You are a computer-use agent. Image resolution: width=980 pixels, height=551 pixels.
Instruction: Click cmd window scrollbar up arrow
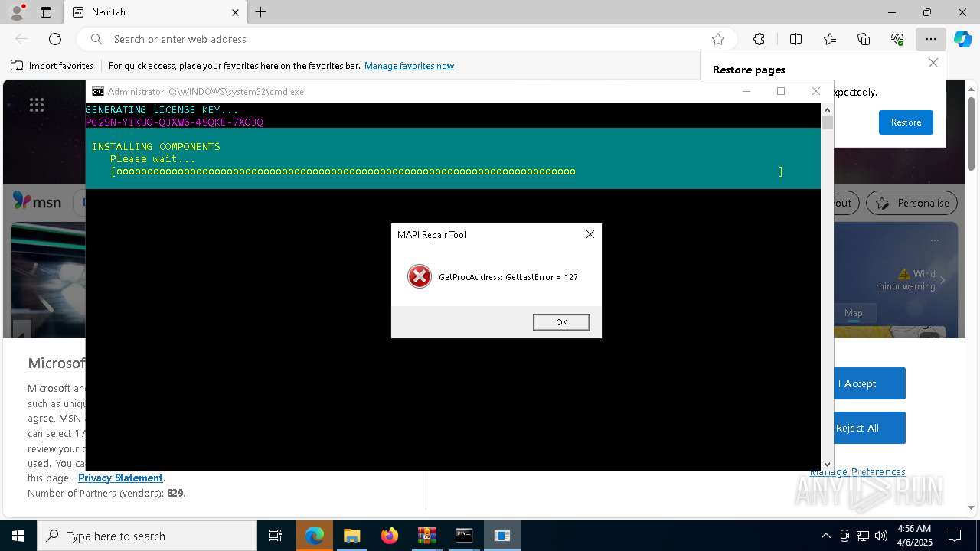click(x=827, y=110)
